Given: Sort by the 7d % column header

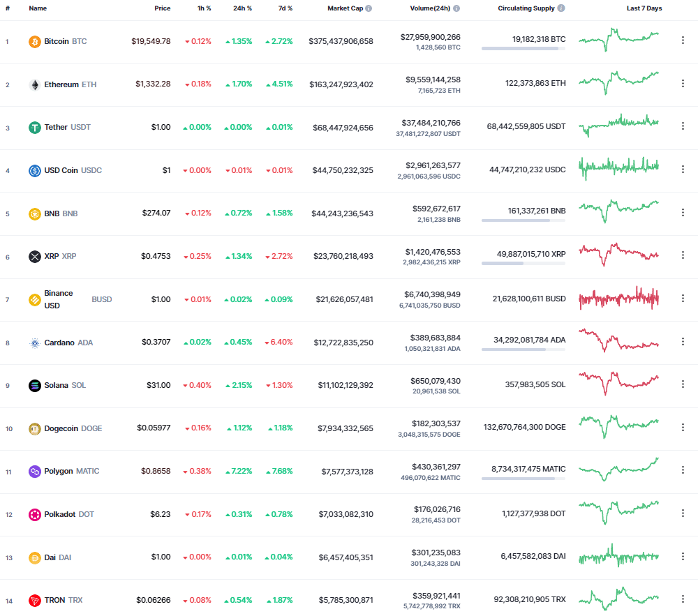Looking at the screenshot, I should pyautogui.click(x=284, y=8).
